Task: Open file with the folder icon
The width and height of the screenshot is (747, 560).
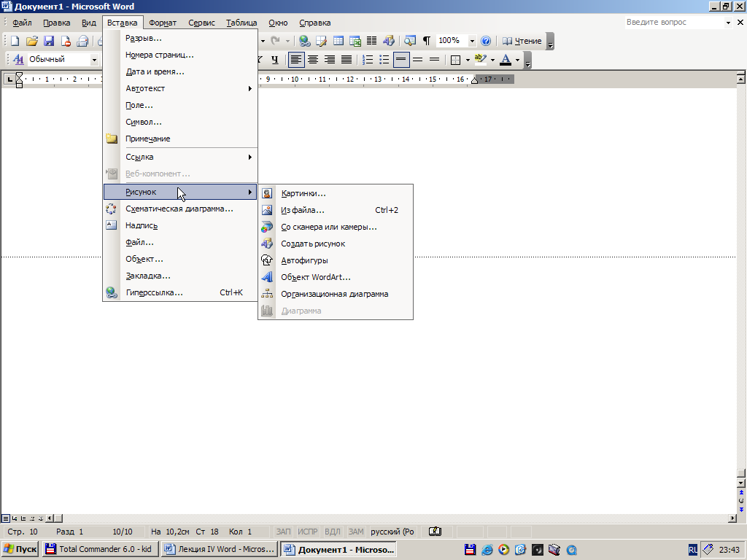Action: (x=31, y=41)
